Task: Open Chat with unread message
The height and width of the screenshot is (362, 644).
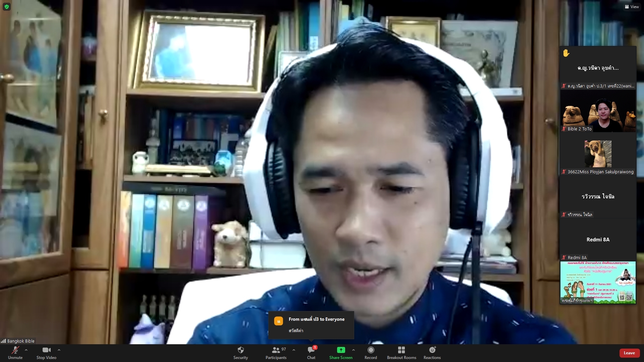Action: [311, 353]
